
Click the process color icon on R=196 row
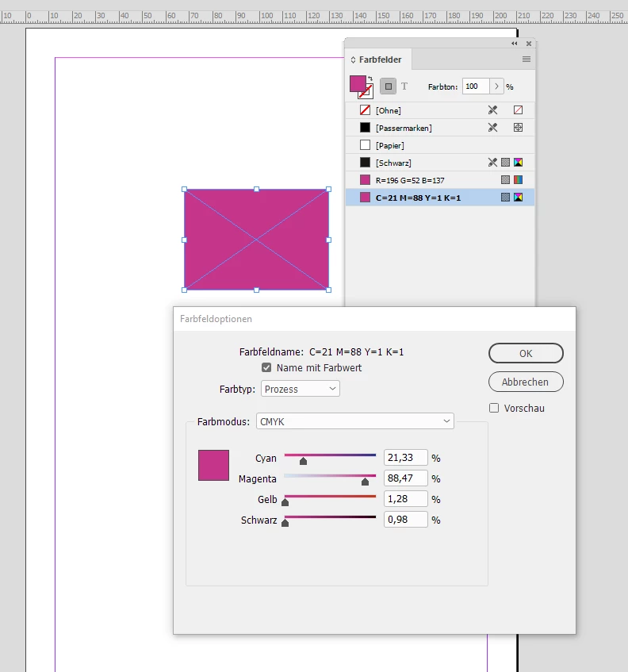[505, 180]
